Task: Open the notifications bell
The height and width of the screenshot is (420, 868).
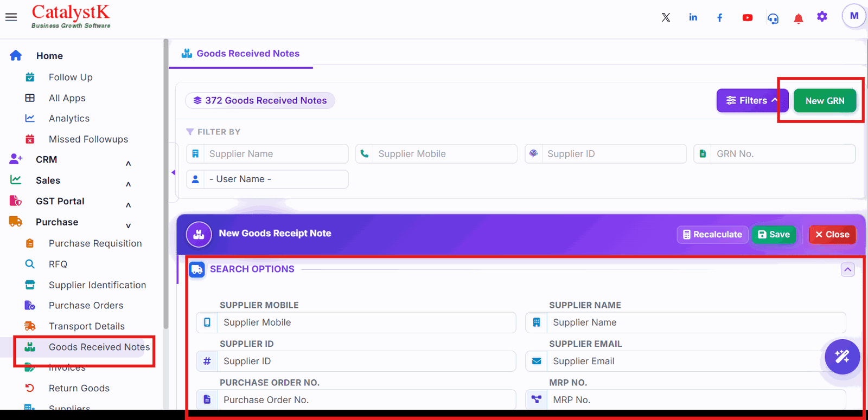Action: (798, 19)
